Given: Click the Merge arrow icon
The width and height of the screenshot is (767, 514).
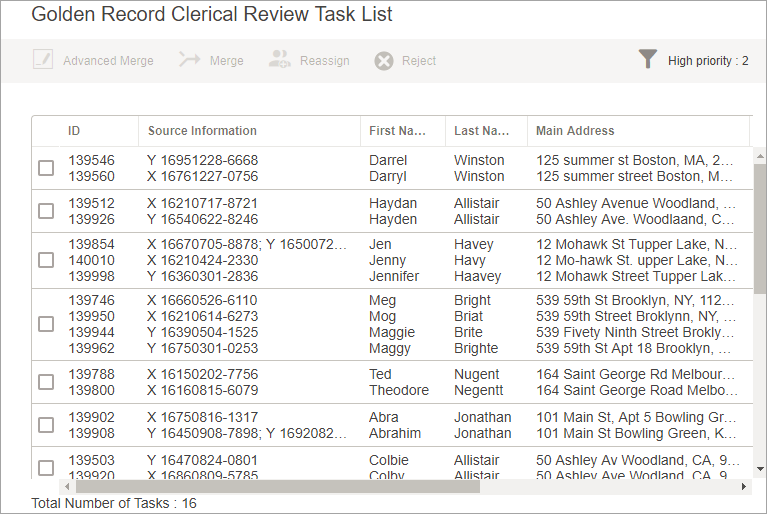Looking at the screenshot, I should 190,60.
